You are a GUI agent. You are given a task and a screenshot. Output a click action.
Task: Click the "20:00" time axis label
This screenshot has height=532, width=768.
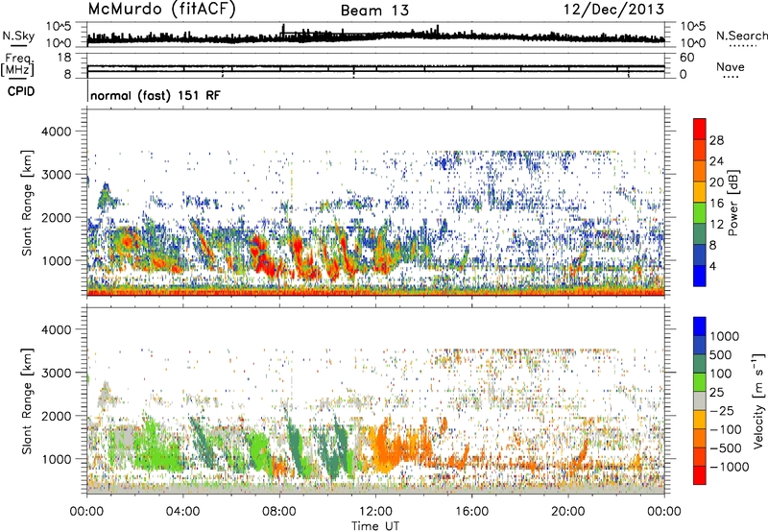click(568, 512)
